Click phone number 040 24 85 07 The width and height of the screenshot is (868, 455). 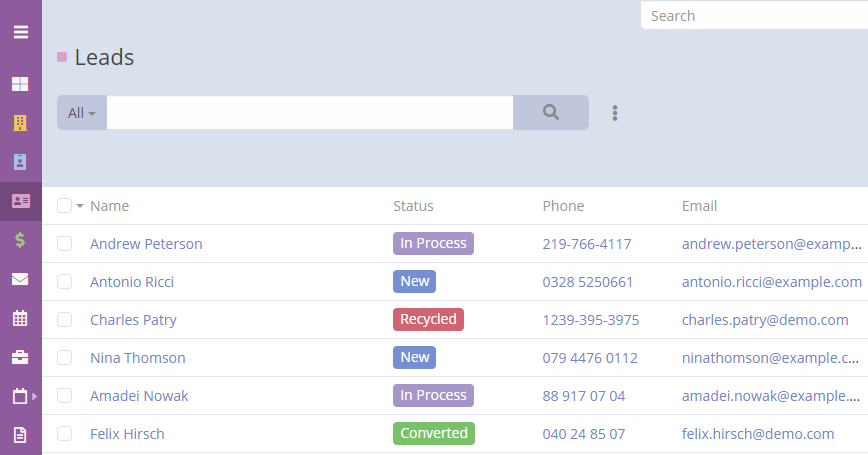(x=583, y=434)
